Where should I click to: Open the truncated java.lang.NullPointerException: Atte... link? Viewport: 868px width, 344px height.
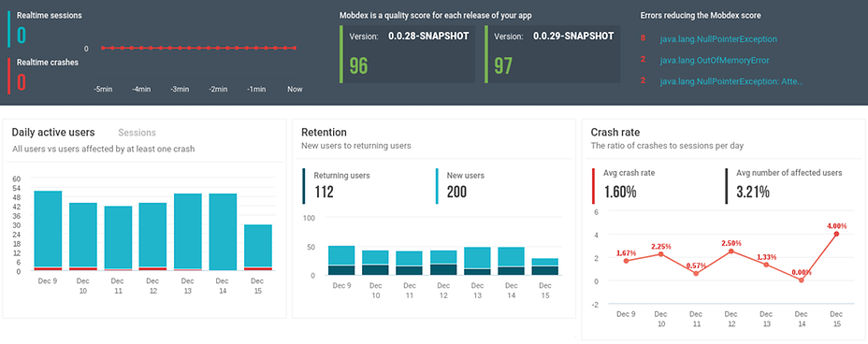tap(731, 80)
